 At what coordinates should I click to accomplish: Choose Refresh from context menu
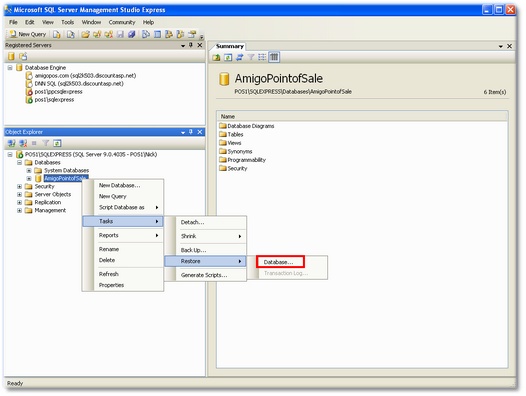click(123, 274)
